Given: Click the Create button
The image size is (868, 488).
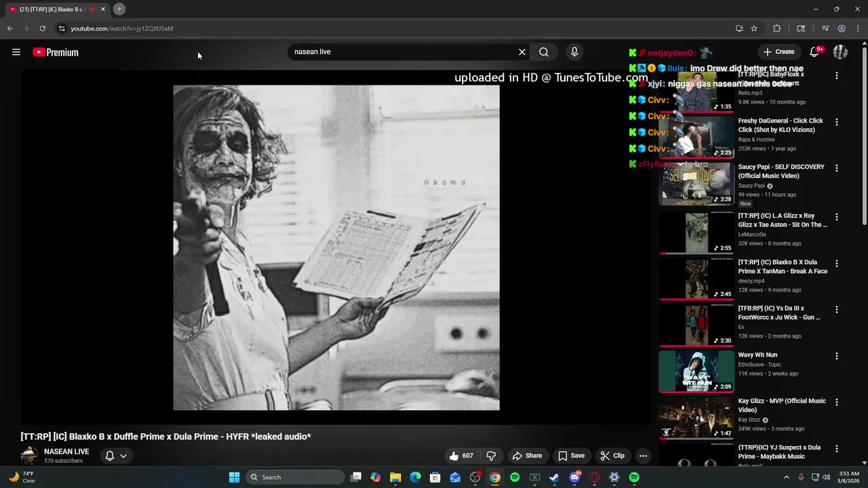Looking at the screenshot, I should coord(778,52).
